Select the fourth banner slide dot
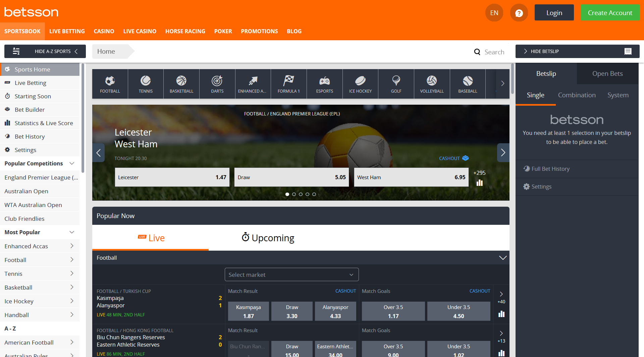Image resolution: width=644 pixels, height=357 pixels. pyautogui.click(x=307, y=194)
